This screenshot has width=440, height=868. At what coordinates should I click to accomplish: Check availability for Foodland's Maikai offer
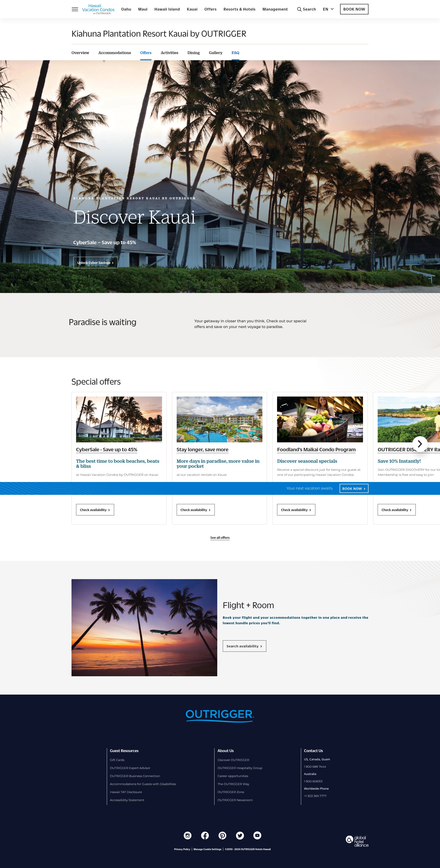pyautogui.click(x=296, y=509)
